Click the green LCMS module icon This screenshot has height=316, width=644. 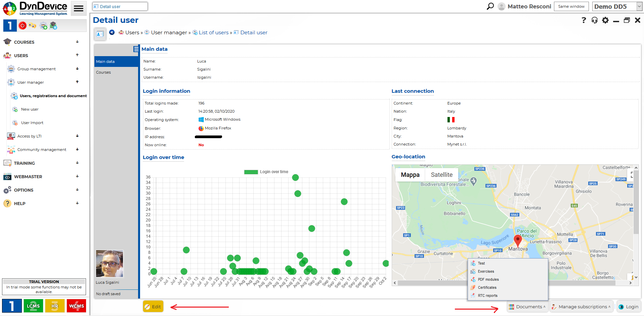tap(33, 306)
